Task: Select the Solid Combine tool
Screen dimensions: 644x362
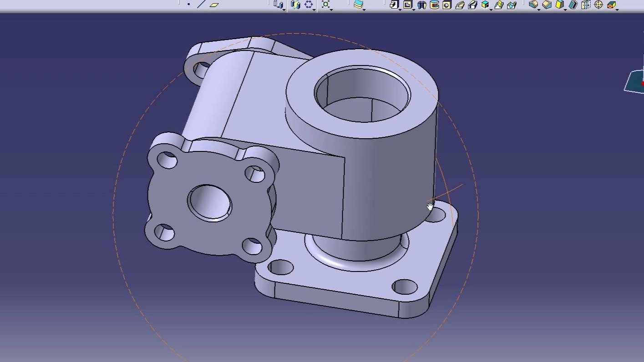Action: point(485,5)
